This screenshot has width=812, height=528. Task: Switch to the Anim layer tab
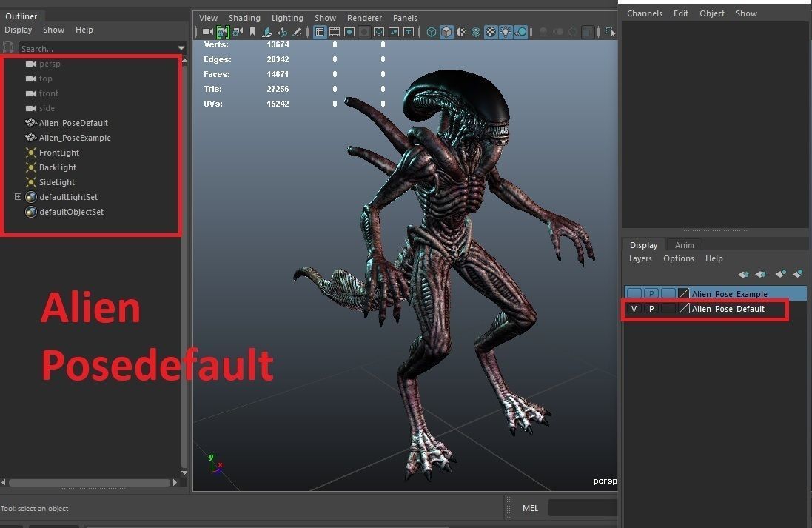coord(684,245)
